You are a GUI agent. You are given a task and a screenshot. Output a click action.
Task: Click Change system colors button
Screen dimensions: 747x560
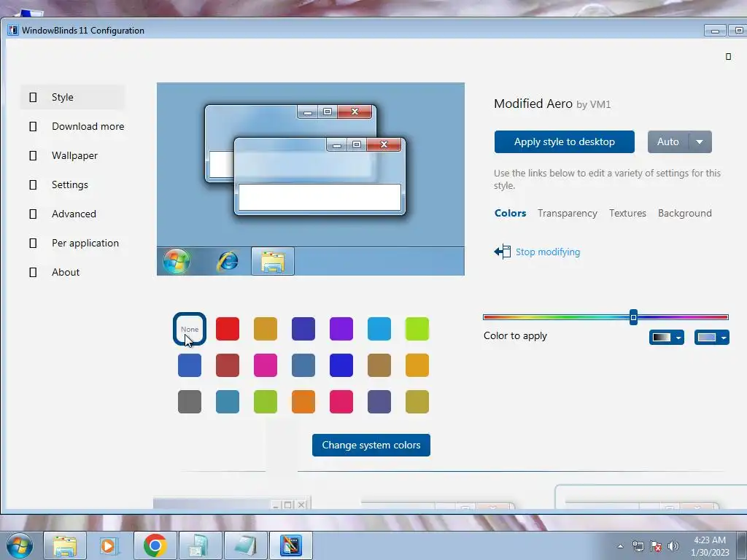[371, 446]
